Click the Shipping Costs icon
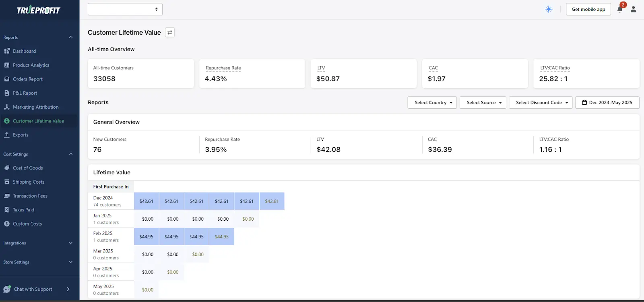 tap(7, 182)
